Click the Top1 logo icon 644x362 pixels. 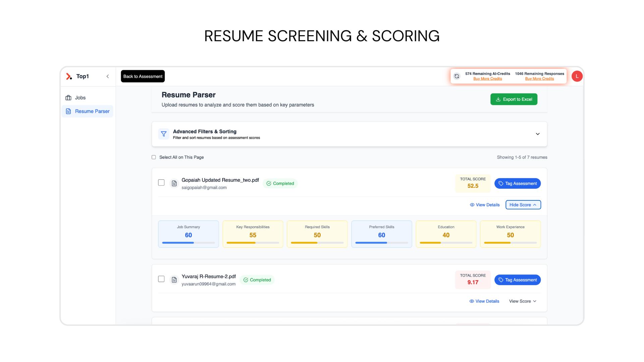pyautogui.click(x=69, y=76)
